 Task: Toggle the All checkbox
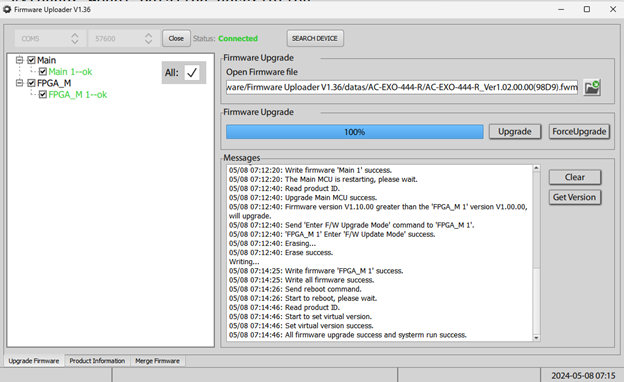[x=192, y=73]
